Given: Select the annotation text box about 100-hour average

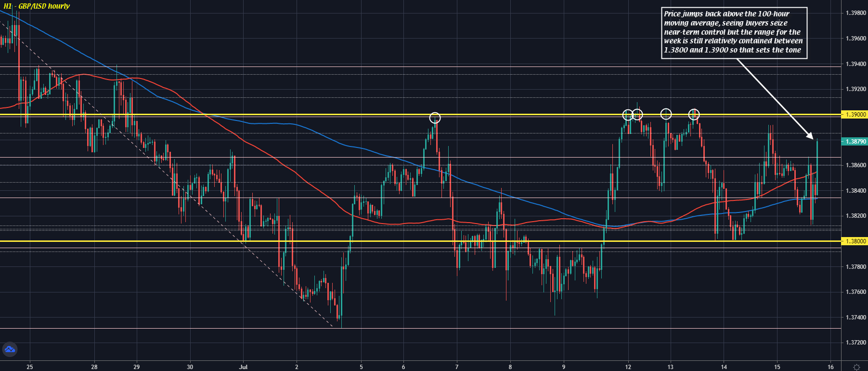Looking at the screenshot, I should point(734,32).
